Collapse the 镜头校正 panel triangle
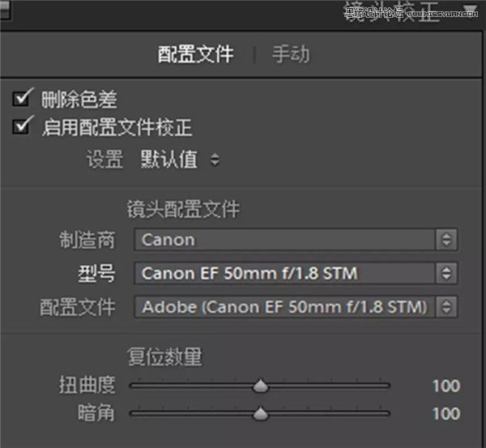Screen dimensions: 486x448 coord(469,10)
